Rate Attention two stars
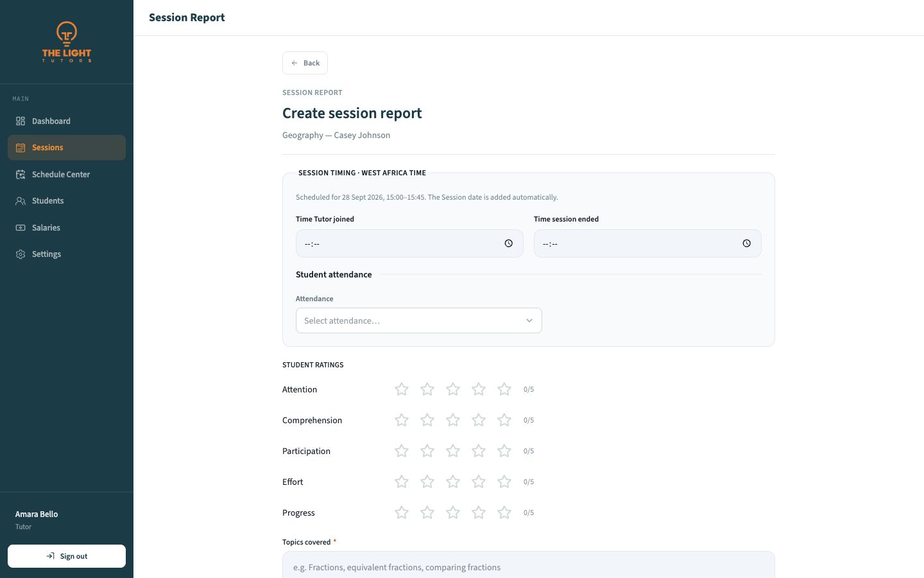 pos(427,389)
